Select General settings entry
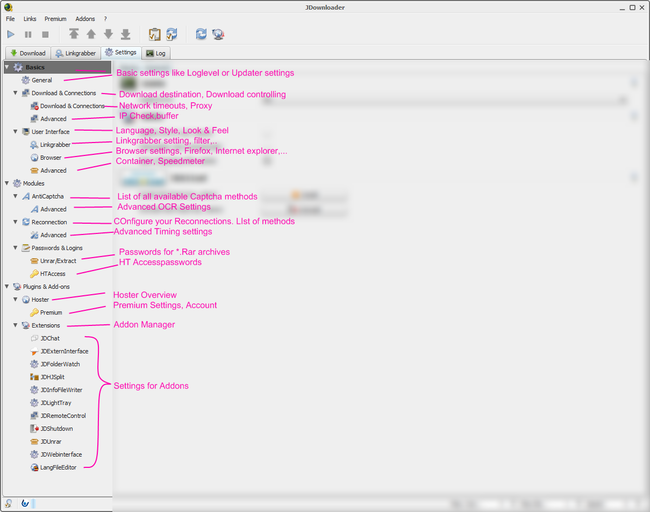The height and width of the screenshot is (512, 650). coord(37,80)
